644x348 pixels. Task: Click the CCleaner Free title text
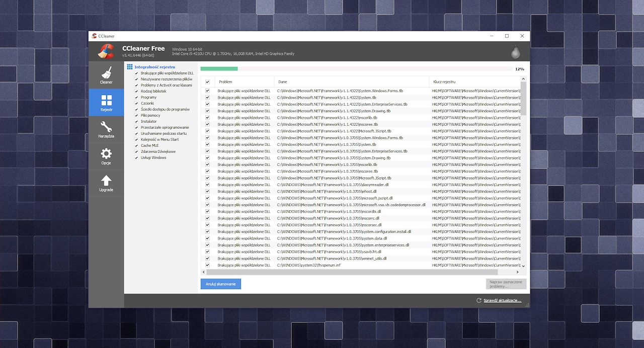(143, 49)
